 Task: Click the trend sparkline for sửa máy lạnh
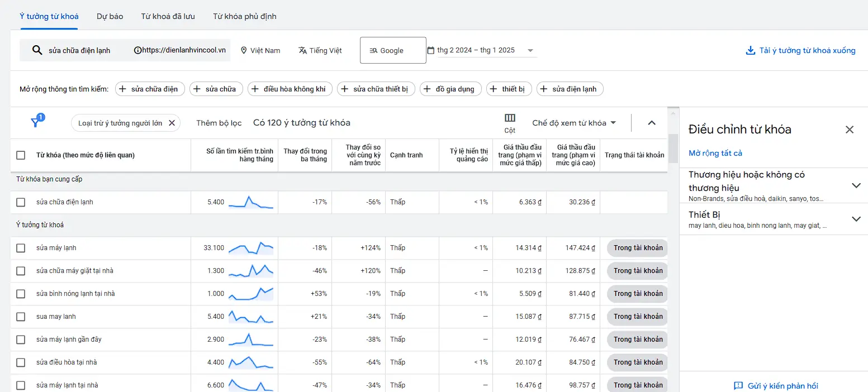(251, 248)
